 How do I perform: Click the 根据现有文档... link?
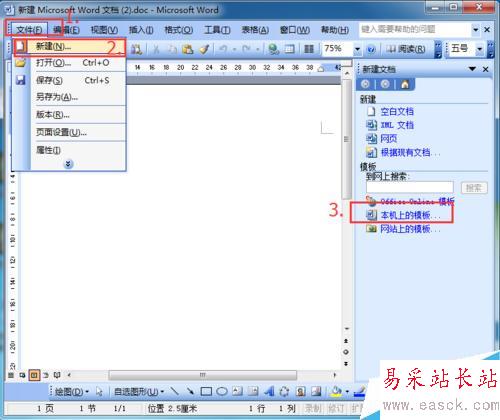tap(410, 152)
